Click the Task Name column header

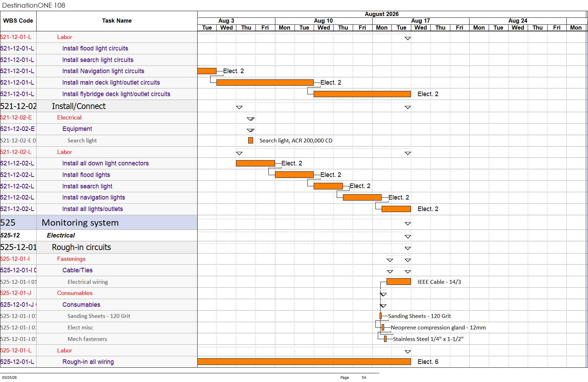[117, 21]
